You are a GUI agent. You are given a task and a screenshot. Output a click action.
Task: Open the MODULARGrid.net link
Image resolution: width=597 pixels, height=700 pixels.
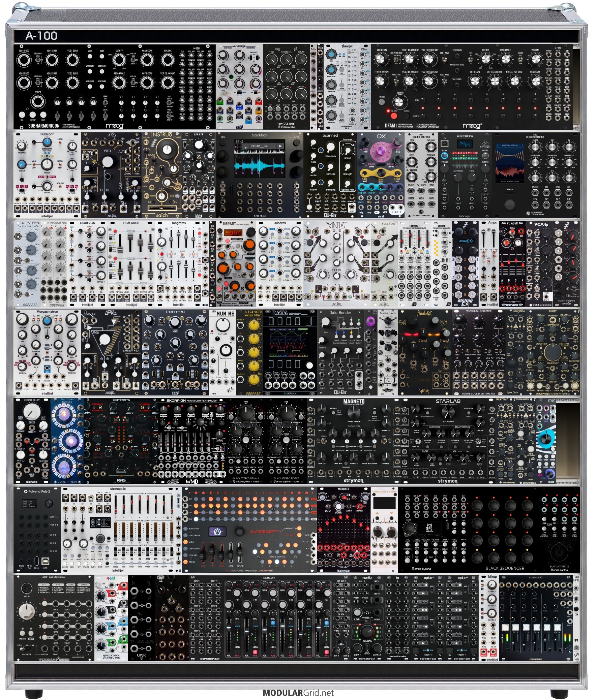coord(298,693)
